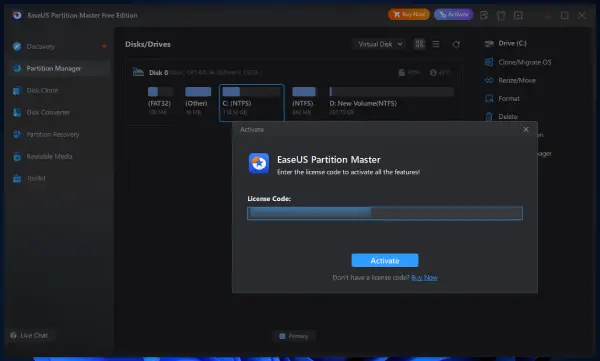600x361 pixels.
Task: Click the Live Chat headset icon
Action: (13, 335)
